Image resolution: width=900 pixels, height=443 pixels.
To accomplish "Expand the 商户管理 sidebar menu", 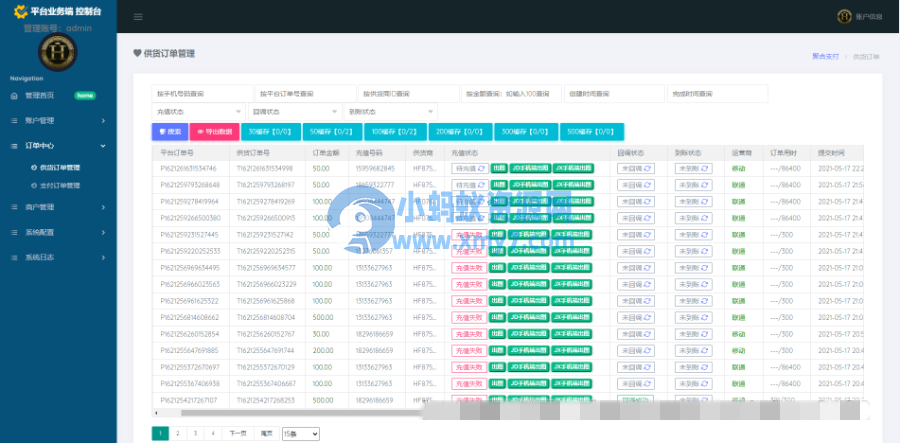I will 58,207.
